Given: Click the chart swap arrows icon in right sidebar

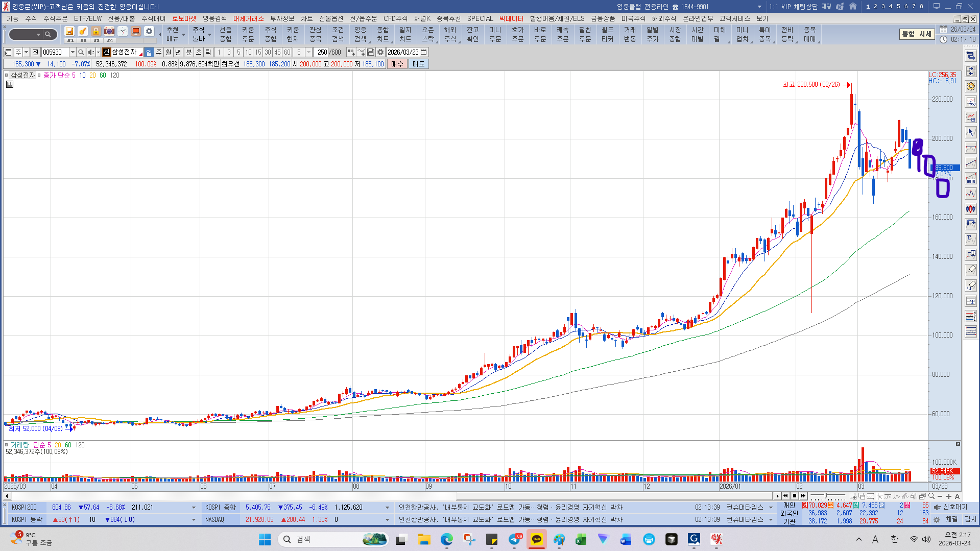Looking at the screenshot, I should 971,56.
